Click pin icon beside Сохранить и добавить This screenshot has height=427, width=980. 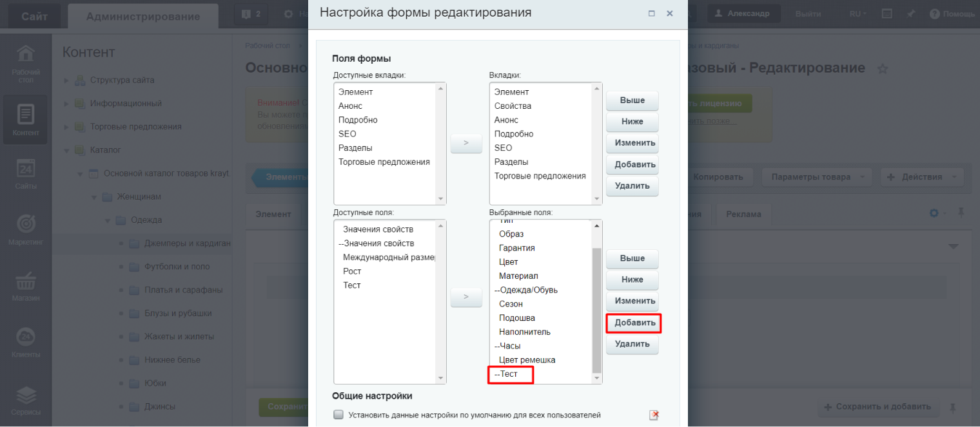pyautogui.click(x=952, y=407)
